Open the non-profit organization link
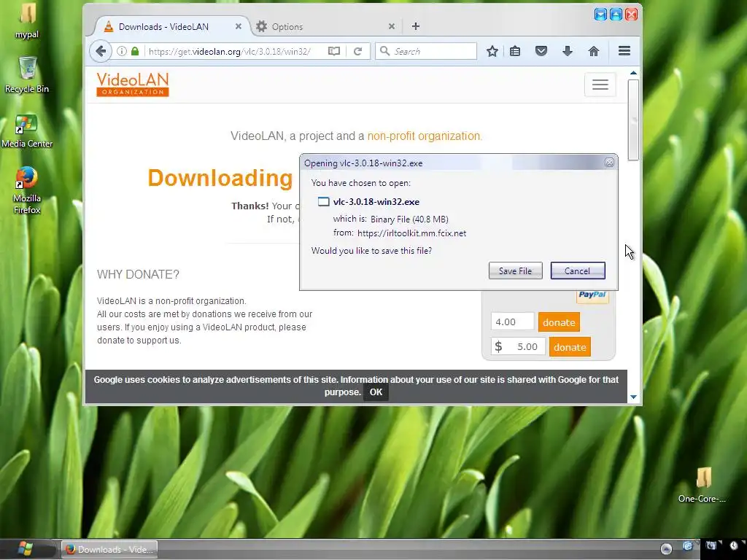Viewport: 747px width, 560px height. point(425,136)
